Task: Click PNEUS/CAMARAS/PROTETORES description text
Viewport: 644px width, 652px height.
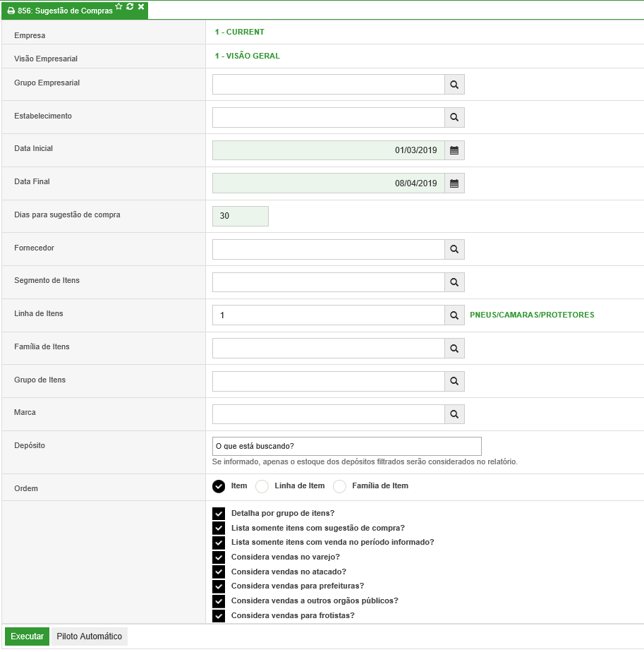Action: click(x=532, y=315)
